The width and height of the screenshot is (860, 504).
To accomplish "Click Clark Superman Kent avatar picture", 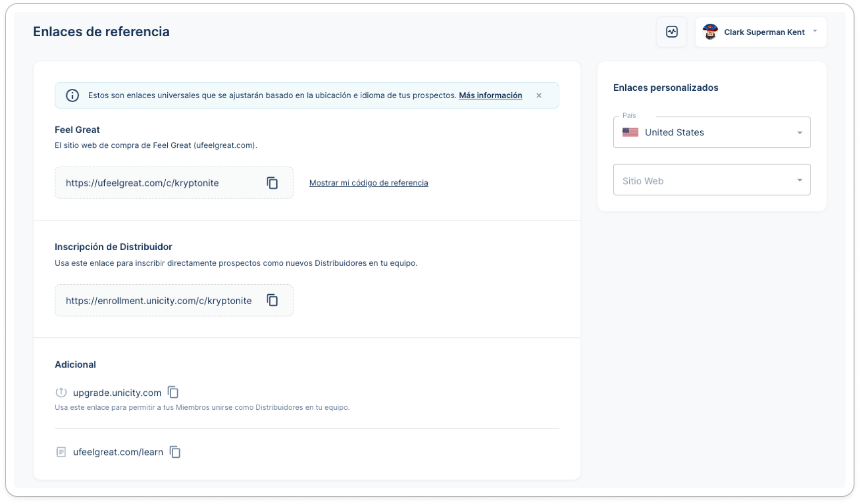I will pos(710,32).
